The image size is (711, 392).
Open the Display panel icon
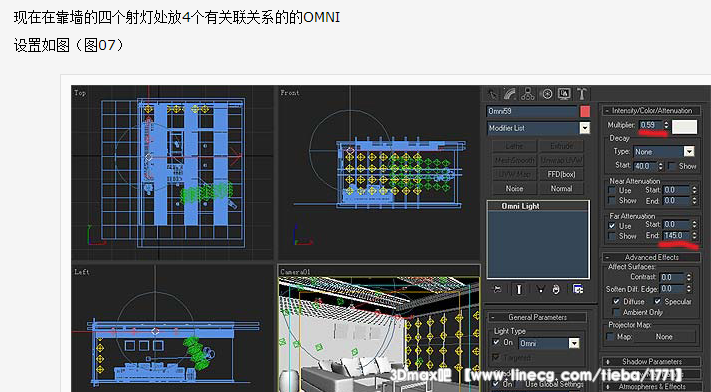pos(564,94)
